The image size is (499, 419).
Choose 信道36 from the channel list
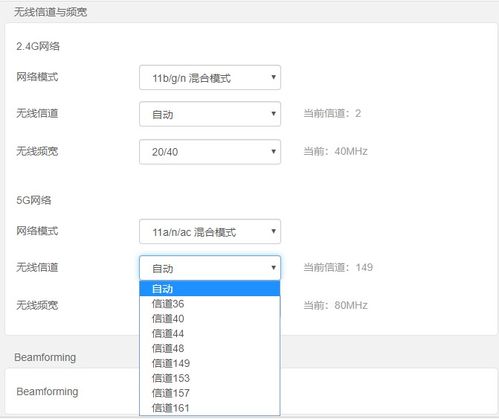(x=210, y=304)
